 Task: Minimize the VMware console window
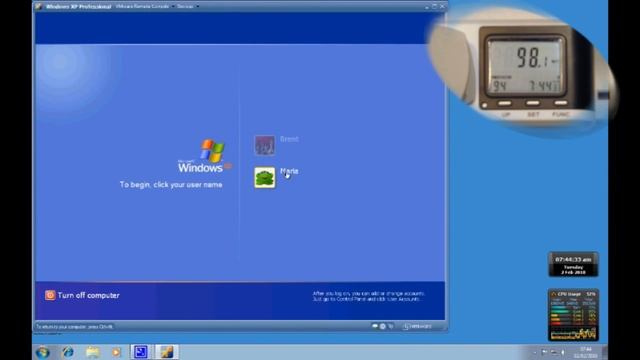pos(427,7)
